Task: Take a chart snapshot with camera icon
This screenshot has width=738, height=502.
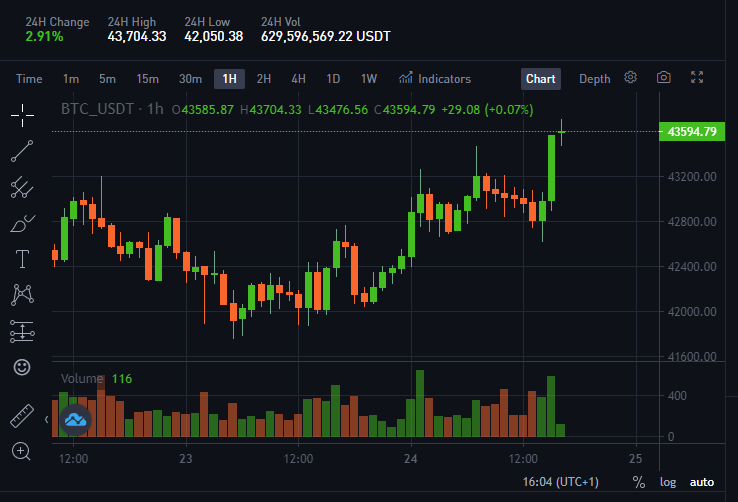Action: (x=664, y=77)
